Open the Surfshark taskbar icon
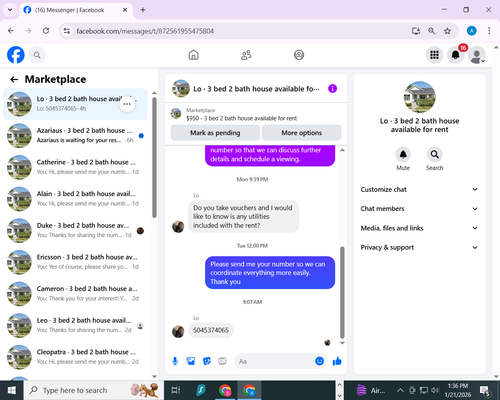This screenshot has width=500, height=400. [x=201, y=390]
